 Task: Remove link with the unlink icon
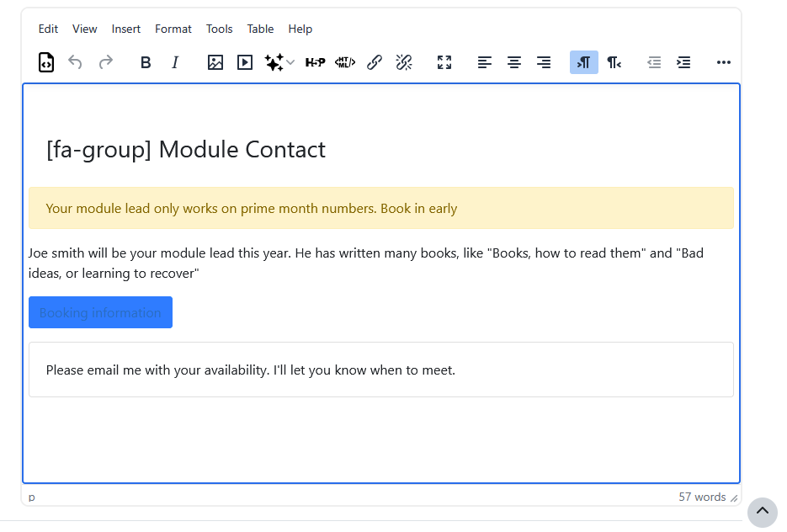click(x=404, y=62)
